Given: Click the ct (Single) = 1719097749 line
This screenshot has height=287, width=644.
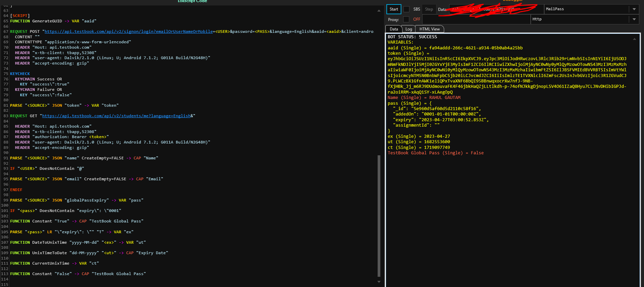Looking at the screenshot, I should coord(419,148).
